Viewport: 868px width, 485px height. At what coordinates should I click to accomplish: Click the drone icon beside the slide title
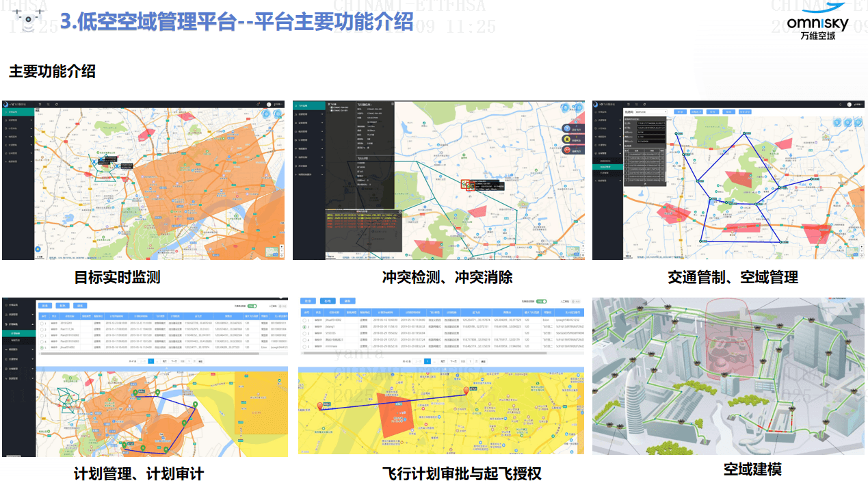pos(28,22)
